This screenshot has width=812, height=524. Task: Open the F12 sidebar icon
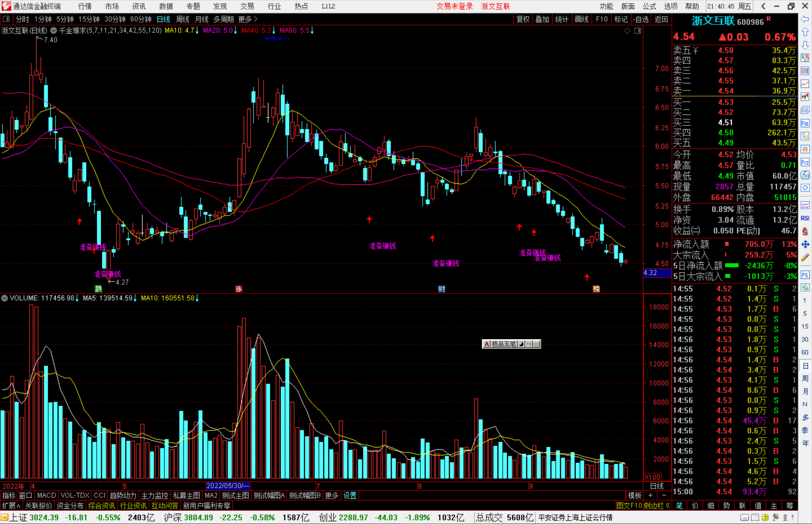pos(805,162)
